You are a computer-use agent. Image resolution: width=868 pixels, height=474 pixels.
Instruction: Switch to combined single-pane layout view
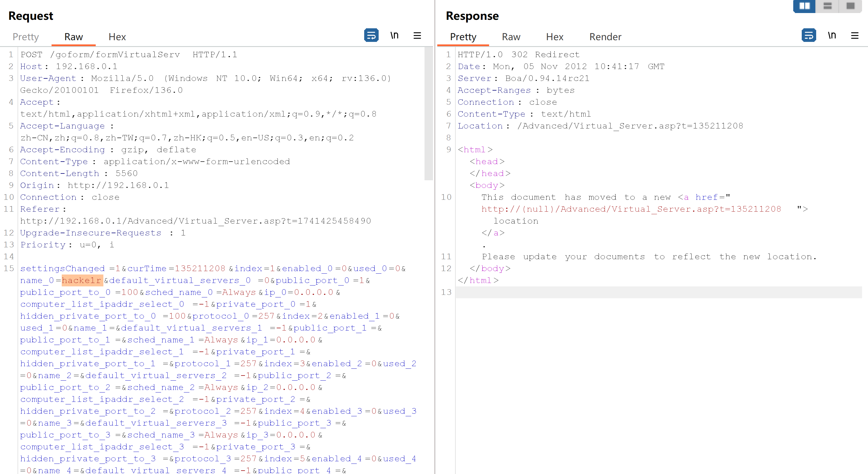point(850,6)
